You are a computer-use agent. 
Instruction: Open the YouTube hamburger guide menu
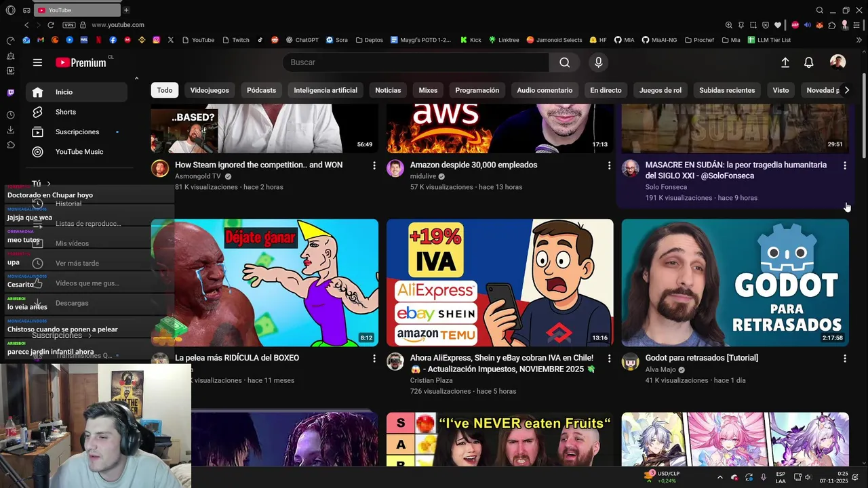point(37,62)
